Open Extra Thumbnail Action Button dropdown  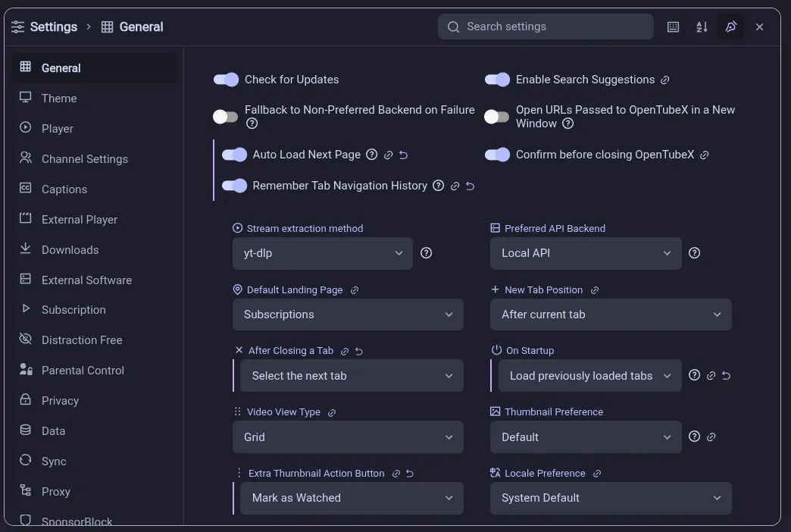pos(352,498)
